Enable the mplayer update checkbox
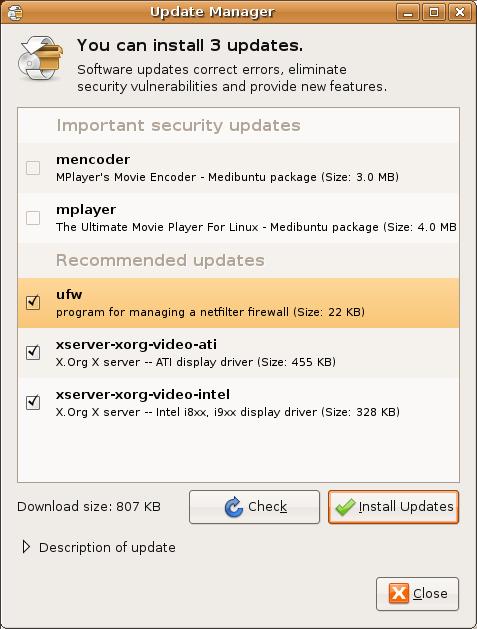The width and height of the screenshot is (477, 629). coord(33,218)
